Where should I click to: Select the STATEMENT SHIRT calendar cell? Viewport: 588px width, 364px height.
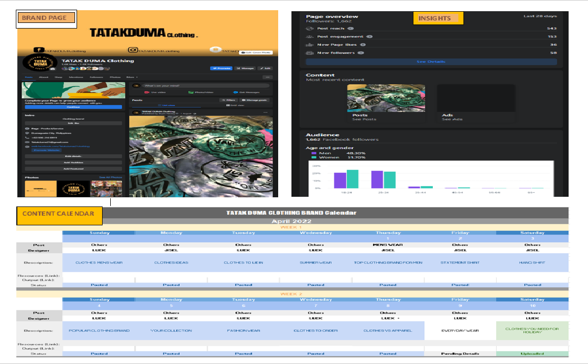tap(460, 263)
